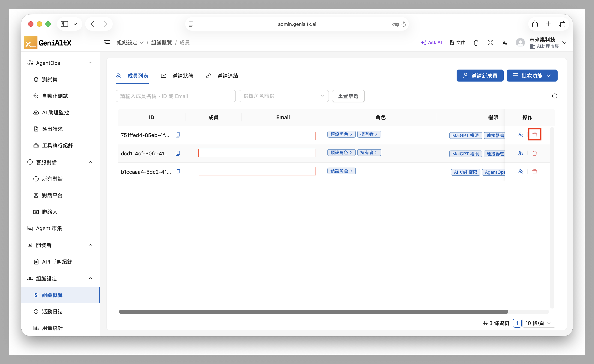Image resolution: width=594 pixels, height=364 pixels.
Task: Click edit member icon in third row
Action: pyautogui.click(x=520, y=172)
